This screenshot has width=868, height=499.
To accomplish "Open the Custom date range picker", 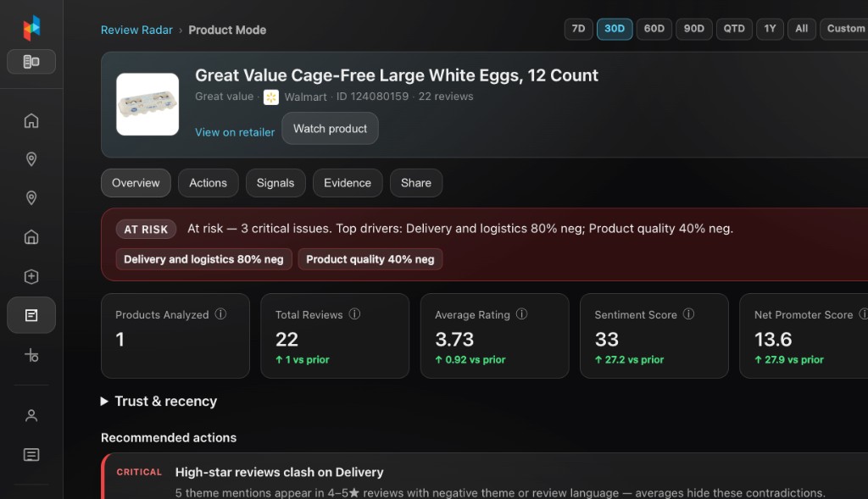I will coord(845,29).
